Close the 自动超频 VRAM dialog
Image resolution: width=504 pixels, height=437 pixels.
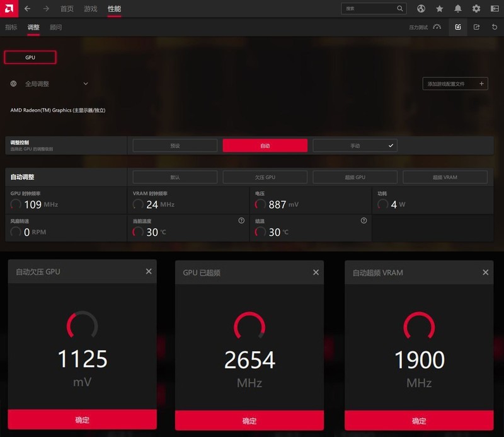(485, 272)
